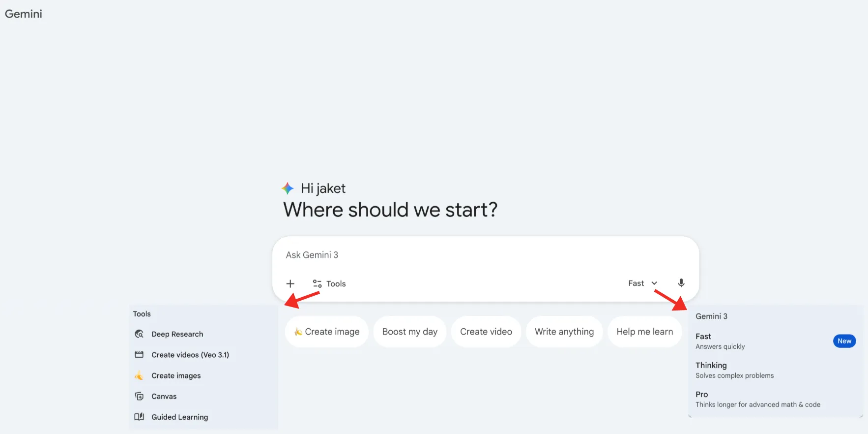Click Gemini in the top-left corner

coord(23,14)
